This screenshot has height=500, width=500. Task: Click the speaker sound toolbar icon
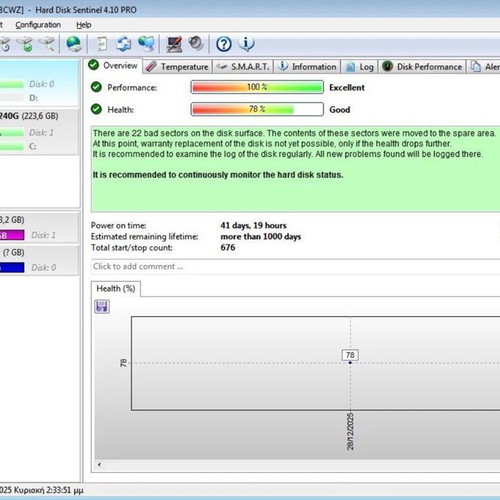click(196, 43)
